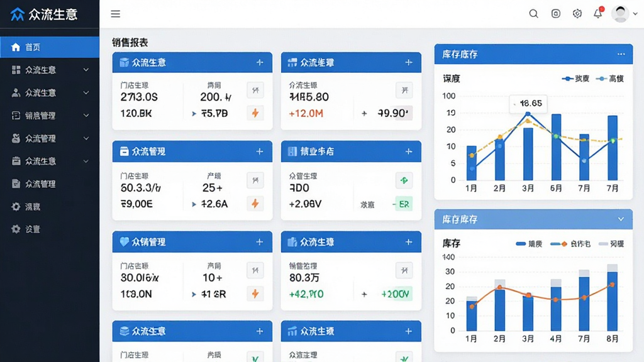
Task: Click plus on the 铺业车店 card header
Action: [409, 151]
